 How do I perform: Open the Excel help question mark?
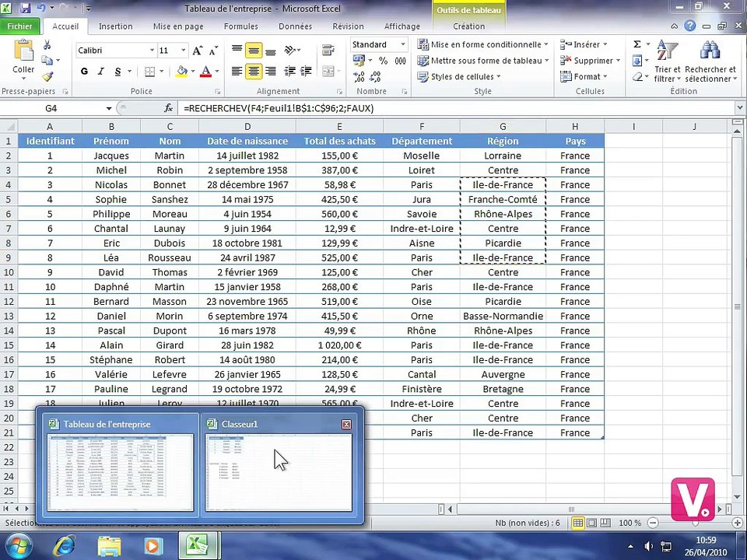(690, 26)
